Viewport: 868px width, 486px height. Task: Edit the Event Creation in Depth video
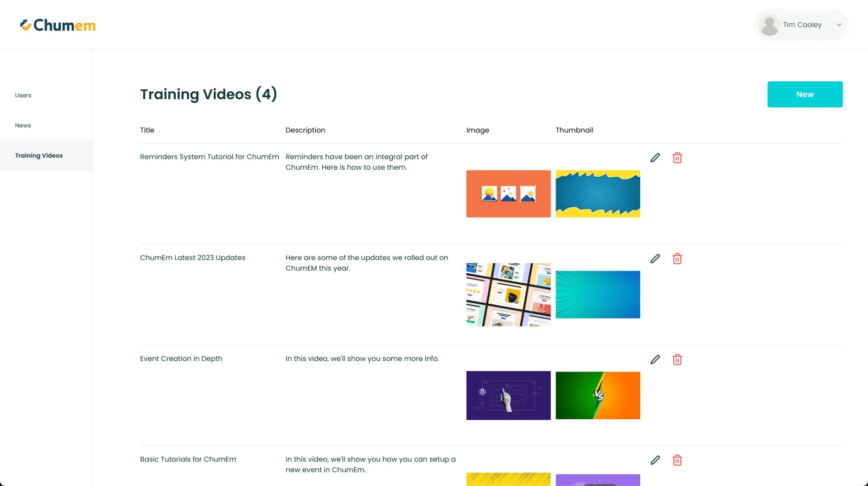click(x=655, y=360)
